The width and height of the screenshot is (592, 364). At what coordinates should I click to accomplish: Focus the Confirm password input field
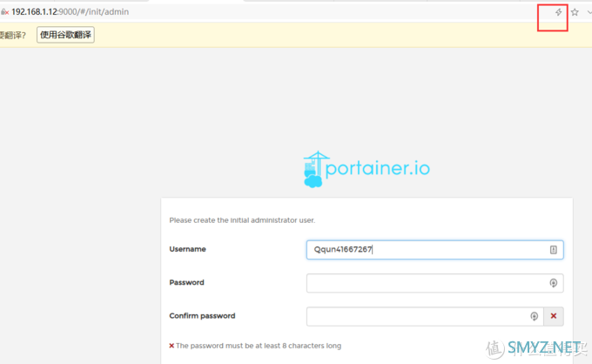[x=416, y=316]
